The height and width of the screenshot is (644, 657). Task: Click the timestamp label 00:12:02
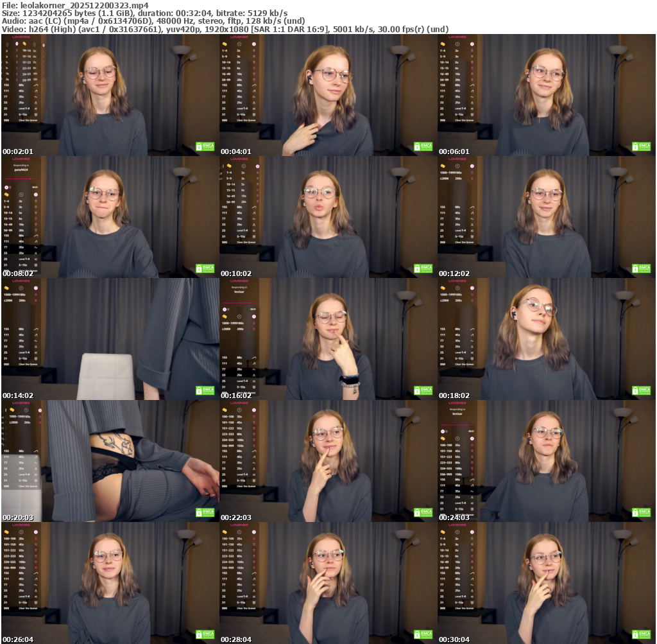(x=454, y=274)
